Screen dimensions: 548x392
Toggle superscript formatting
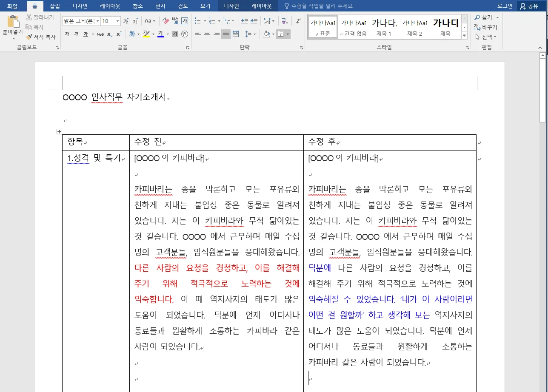(119, 34)
